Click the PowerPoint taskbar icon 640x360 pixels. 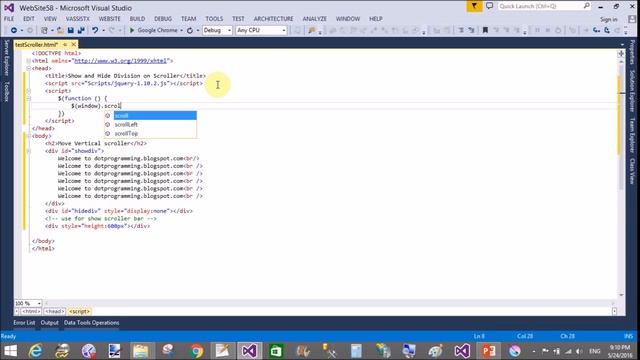pyautogui.click(x=489, y=351)
